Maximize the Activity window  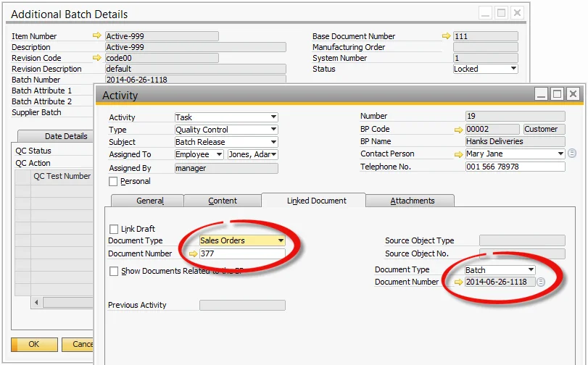pos(558,93)
